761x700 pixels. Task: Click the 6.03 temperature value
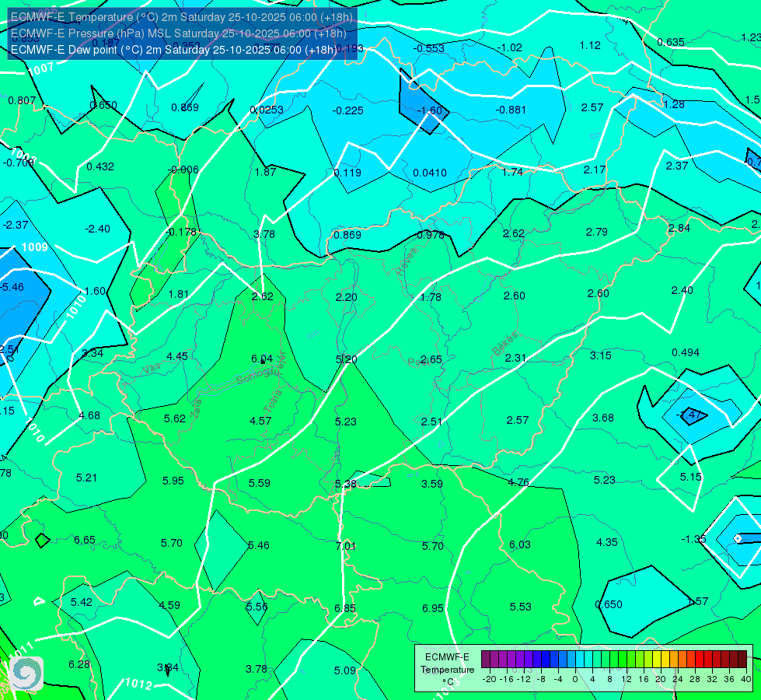point(520,545)
